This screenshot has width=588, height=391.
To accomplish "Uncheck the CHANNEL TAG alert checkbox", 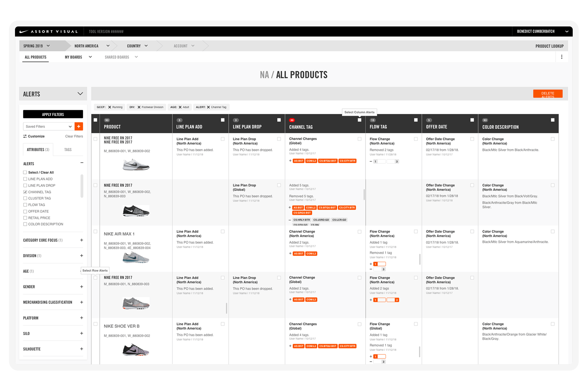I will click(x=25, y=192).
